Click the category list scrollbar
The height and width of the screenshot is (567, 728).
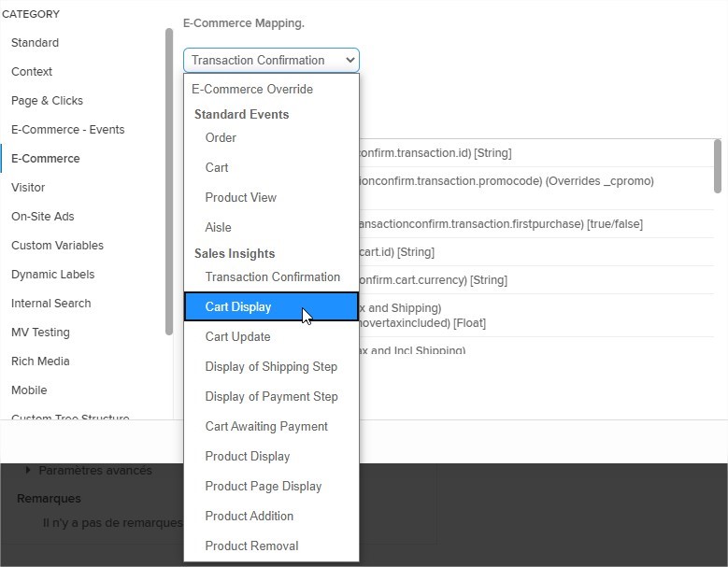[x=169, y=182]
